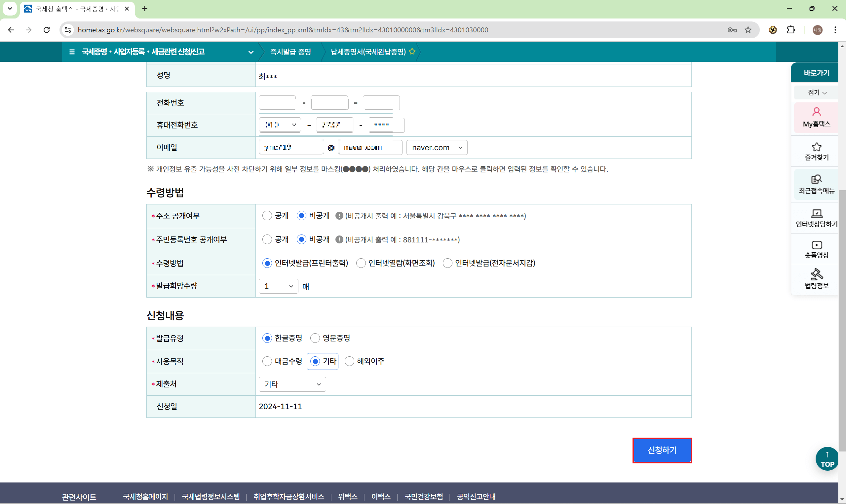View 법령정보 via the gavel icon
Viewport: 846px width, 504px height.
click(x=816, y=278)
